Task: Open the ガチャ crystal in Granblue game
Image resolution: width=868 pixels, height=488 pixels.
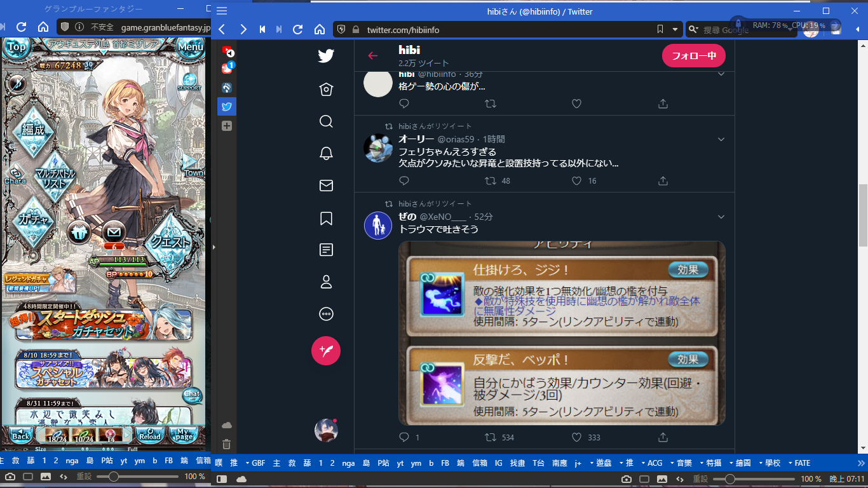Action: pyautogui.click(x=34, y=220)
